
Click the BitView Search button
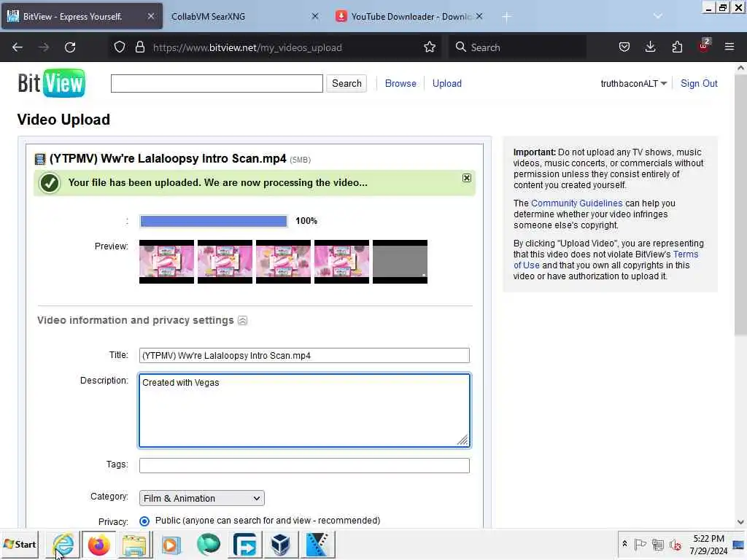(x=347, y=83)
